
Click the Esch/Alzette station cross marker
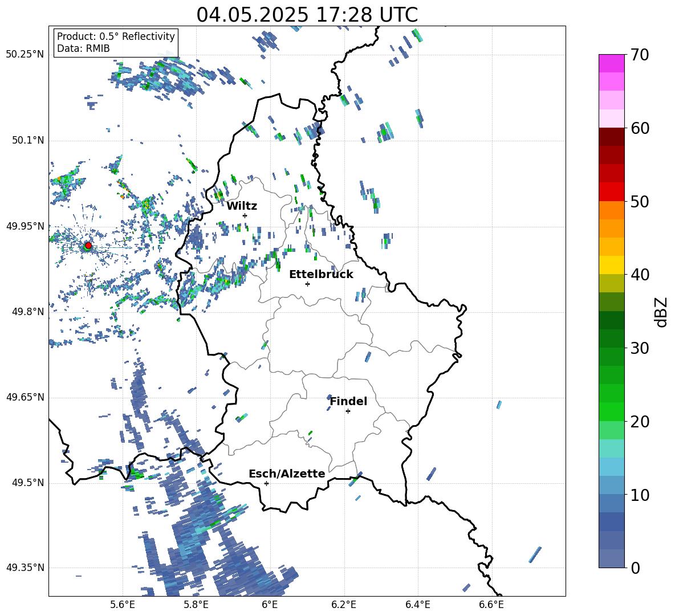click(x=266, y=483)
